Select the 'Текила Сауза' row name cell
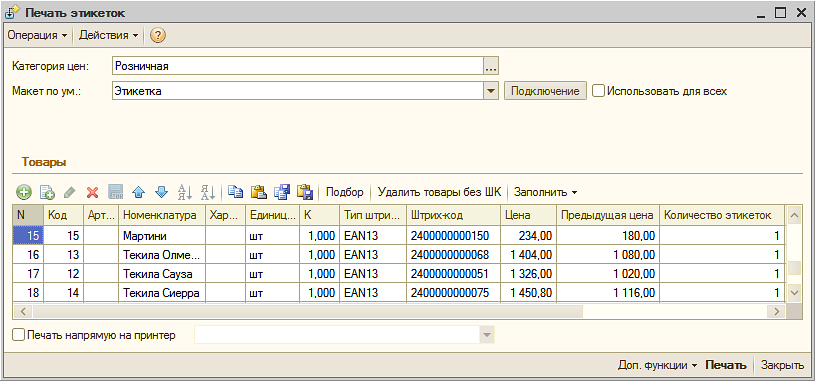This screenshot has width=815, height=381. point(162,274)
